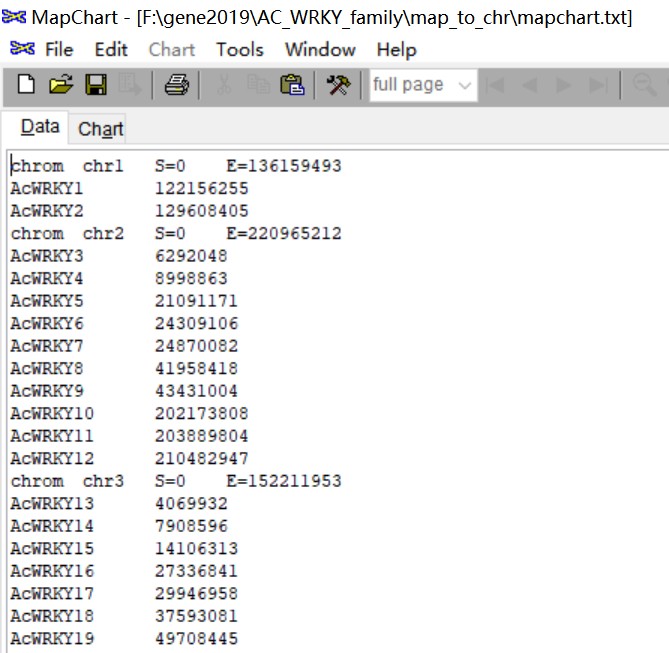Viewport: 669px width, 653px height.
Task: Click the Paste clipboard icon
Action: 292,86
